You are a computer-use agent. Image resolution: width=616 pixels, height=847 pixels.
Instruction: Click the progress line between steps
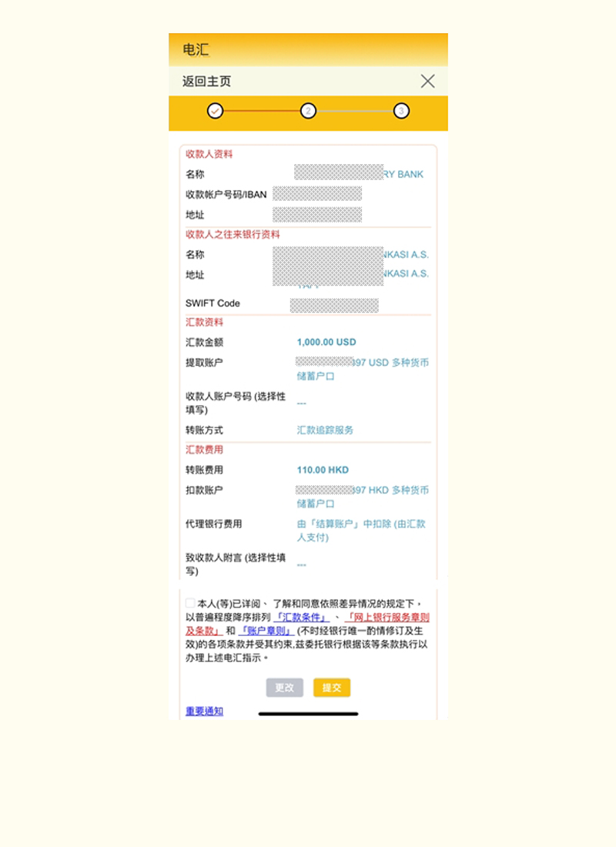click(x=262, y=110)
